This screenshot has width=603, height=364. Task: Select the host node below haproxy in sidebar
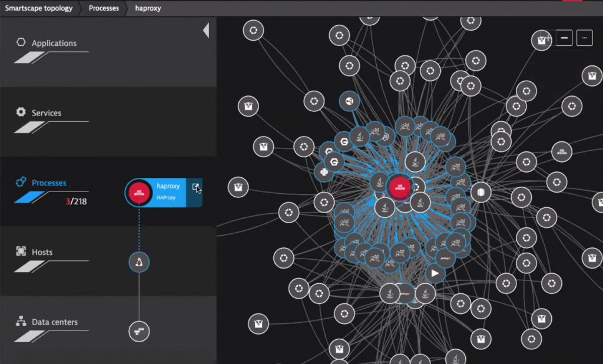click(139, 262)
